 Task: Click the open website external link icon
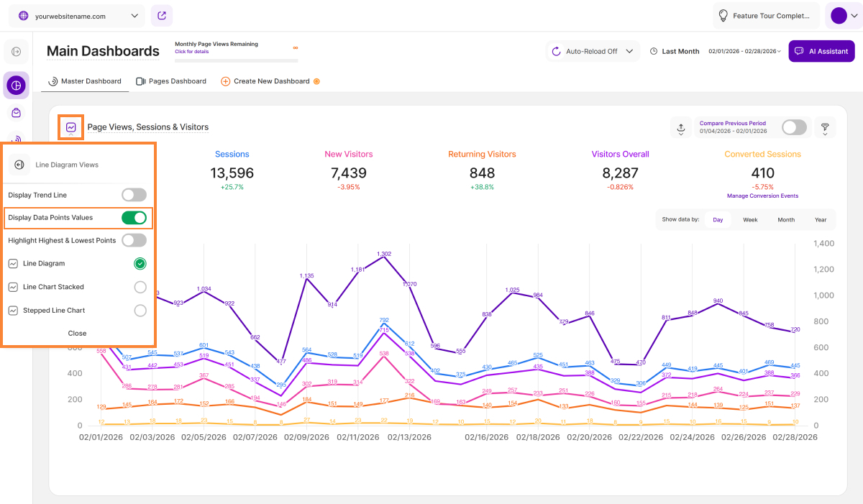(162, 16)
